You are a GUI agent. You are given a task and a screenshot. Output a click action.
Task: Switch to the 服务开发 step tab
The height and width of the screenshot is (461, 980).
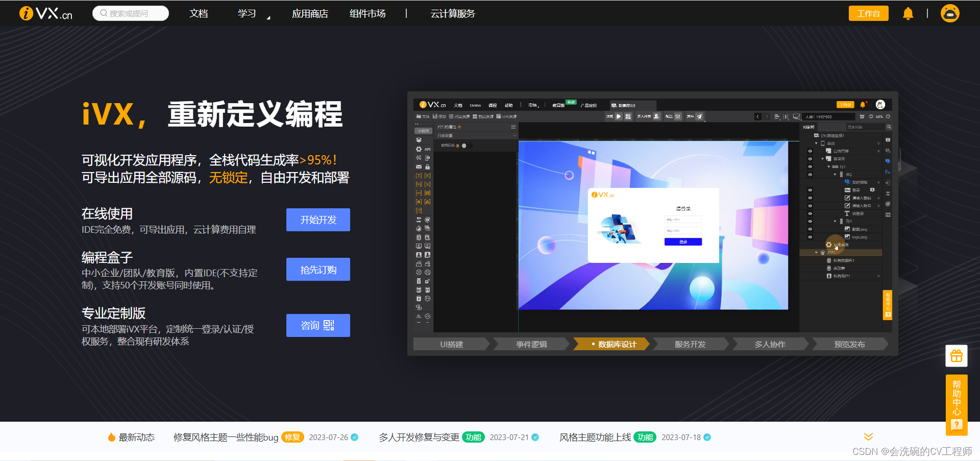pos(690,344)
